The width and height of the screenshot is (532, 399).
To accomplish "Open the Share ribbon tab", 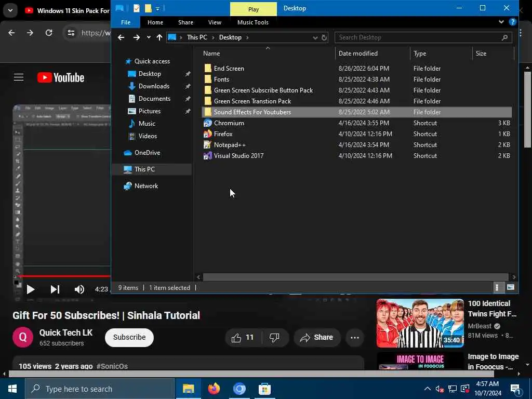I will tap(185, 22).
